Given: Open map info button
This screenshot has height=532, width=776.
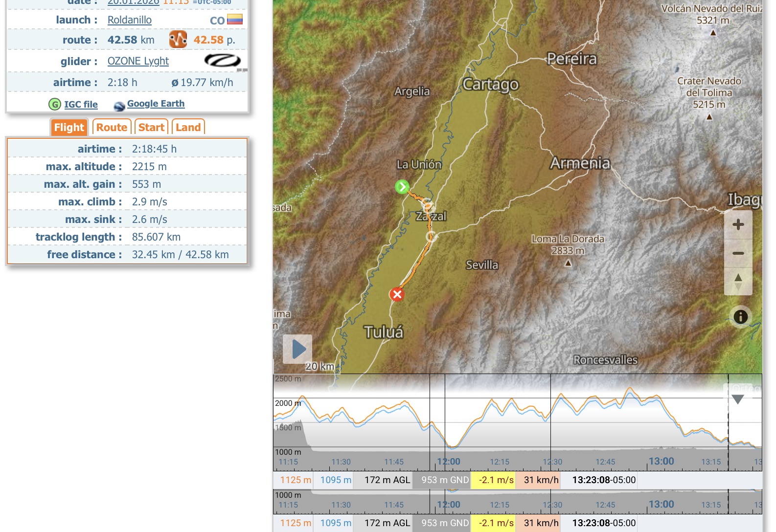Looking at the screenshot, I should [x=740, y=317].
